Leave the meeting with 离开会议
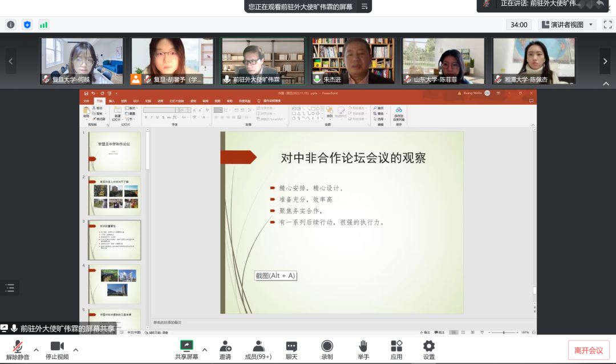 [x=588, y=350]
